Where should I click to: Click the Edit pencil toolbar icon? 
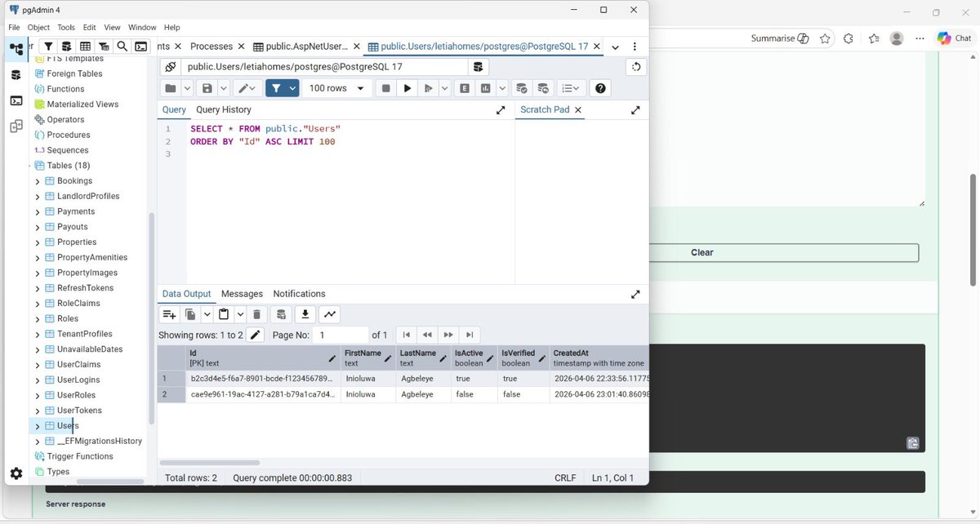point(247,88)
